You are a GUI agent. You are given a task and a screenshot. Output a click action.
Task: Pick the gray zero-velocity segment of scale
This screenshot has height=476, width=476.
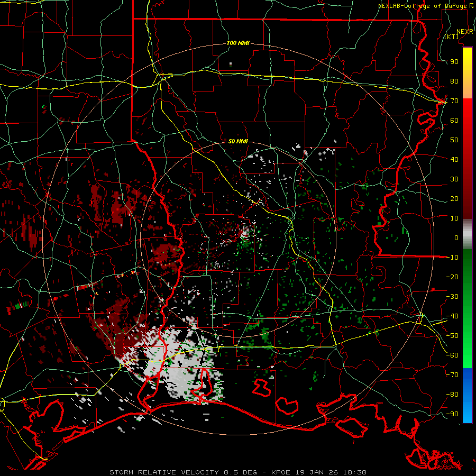point(467,234)
